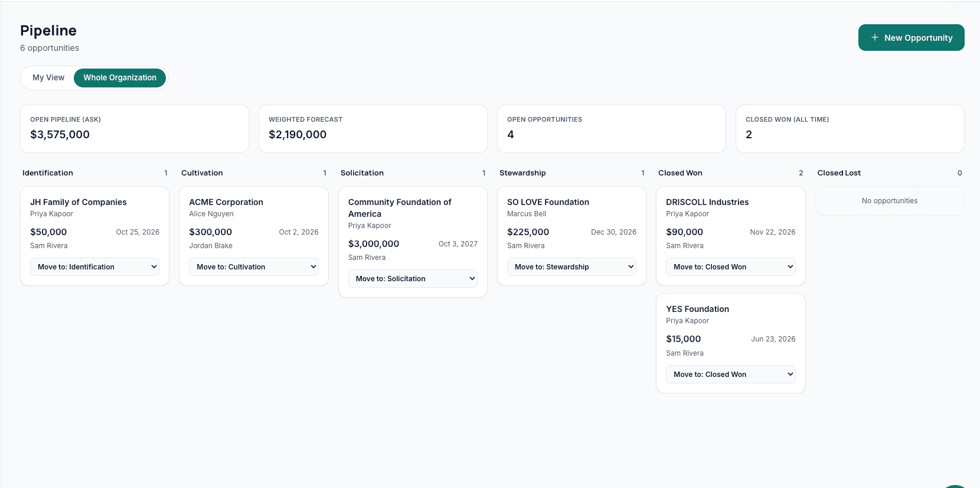This screenshot has width=980, height=488.
Task: Open stage dropdown for JH Family of Companies
Action: [x=94, y=266]
